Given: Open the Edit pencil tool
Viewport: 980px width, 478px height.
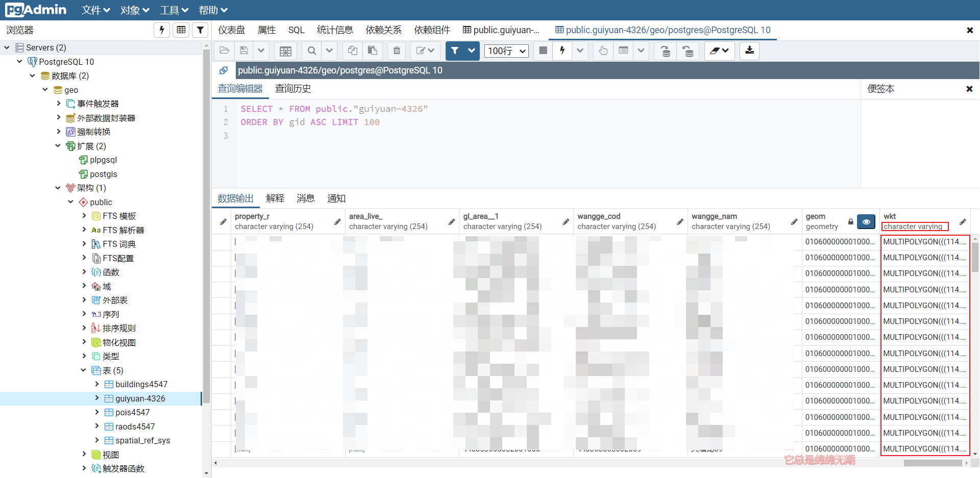Looking at the screenshot, I should click(425, 51).
